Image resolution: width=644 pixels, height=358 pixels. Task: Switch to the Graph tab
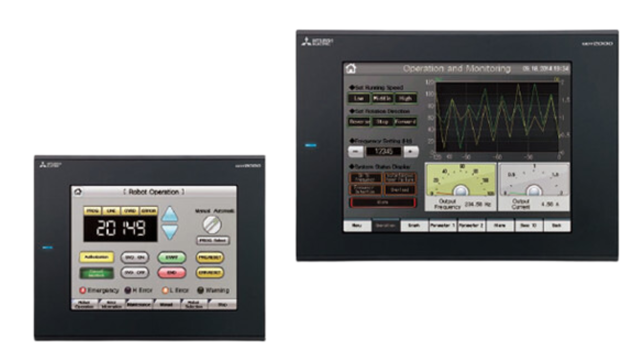[414, 225]
